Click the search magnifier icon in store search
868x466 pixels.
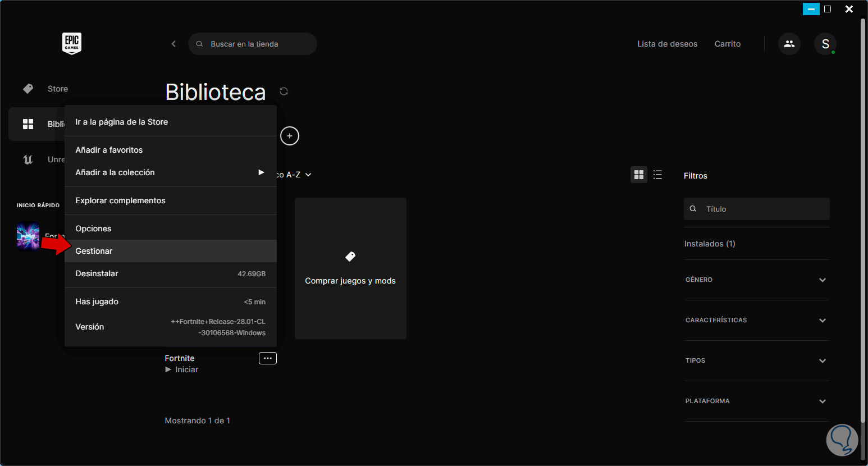click(199, 44)
